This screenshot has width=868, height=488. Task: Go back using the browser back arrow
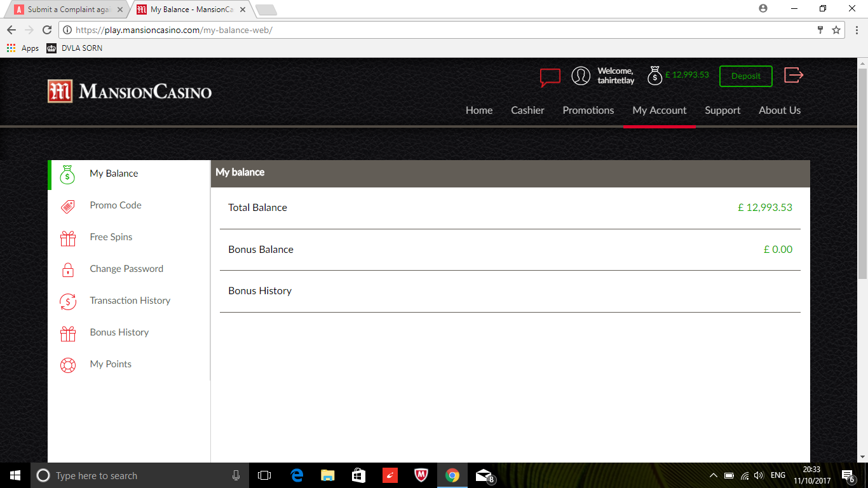11,30
